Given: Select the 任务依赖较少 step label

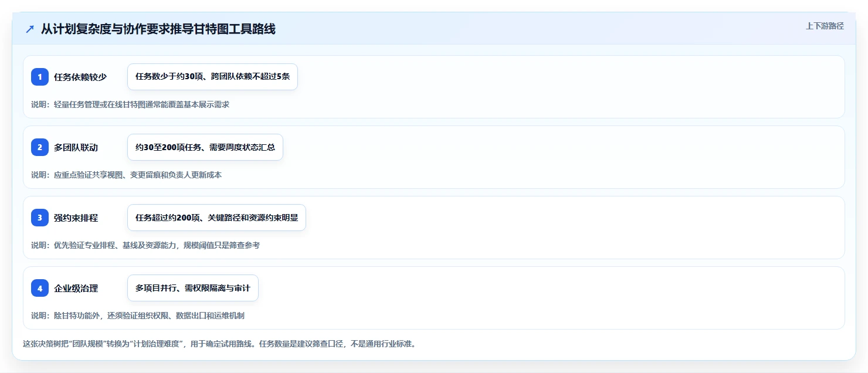Looking at the screenshot, I should coord(80,77).
